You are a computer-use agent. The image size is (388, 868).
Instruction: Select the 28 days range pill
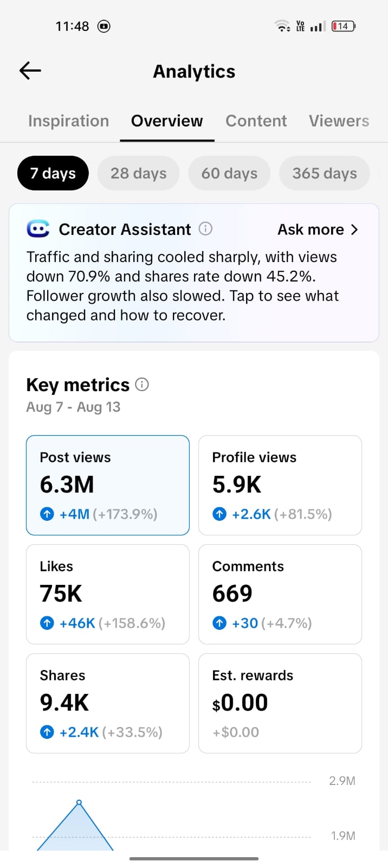click(138, 173)
